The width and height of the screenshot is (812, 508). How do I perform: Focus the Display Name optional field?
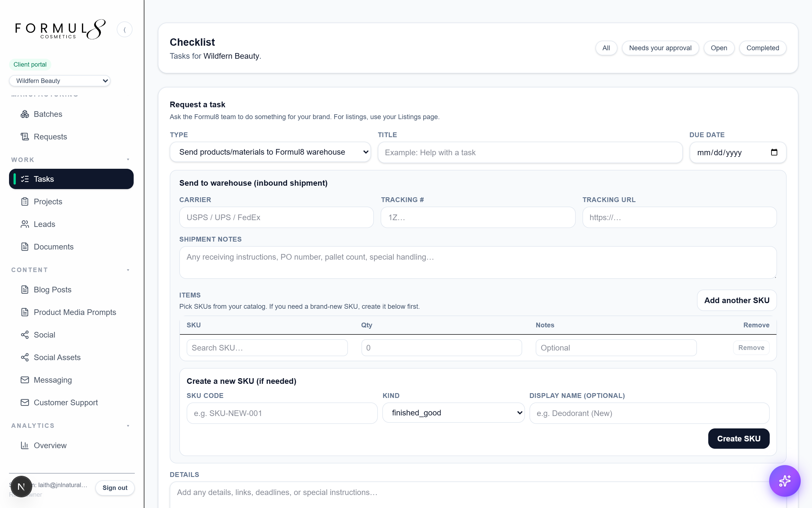coord(649,413)
